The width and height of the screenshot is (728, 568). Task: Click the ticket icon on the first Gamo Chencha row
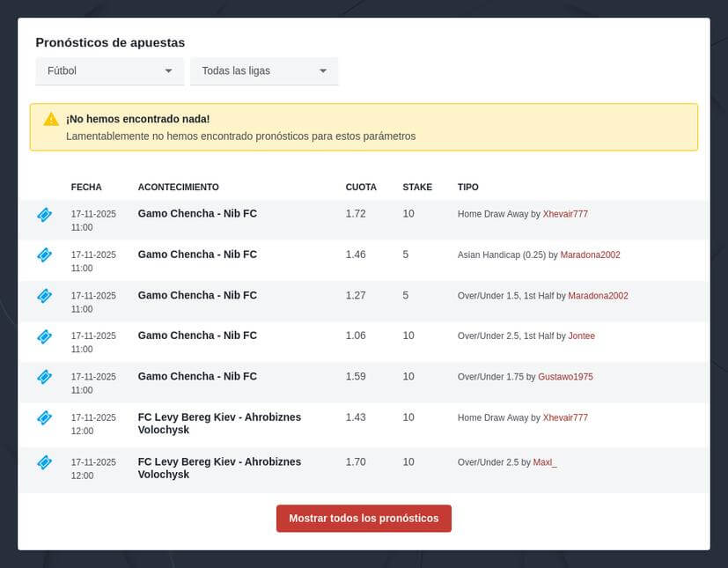pos(44,215)
